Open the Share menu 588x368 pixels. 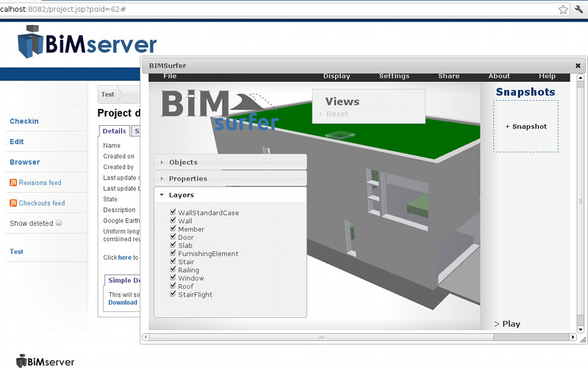[449, 76]
